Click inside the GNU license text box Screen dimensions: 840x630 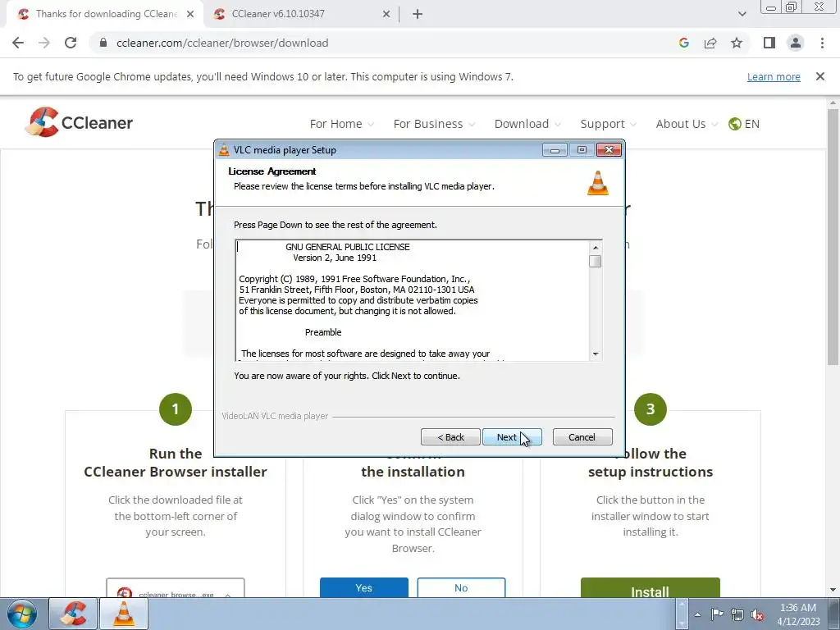(413, 300)
